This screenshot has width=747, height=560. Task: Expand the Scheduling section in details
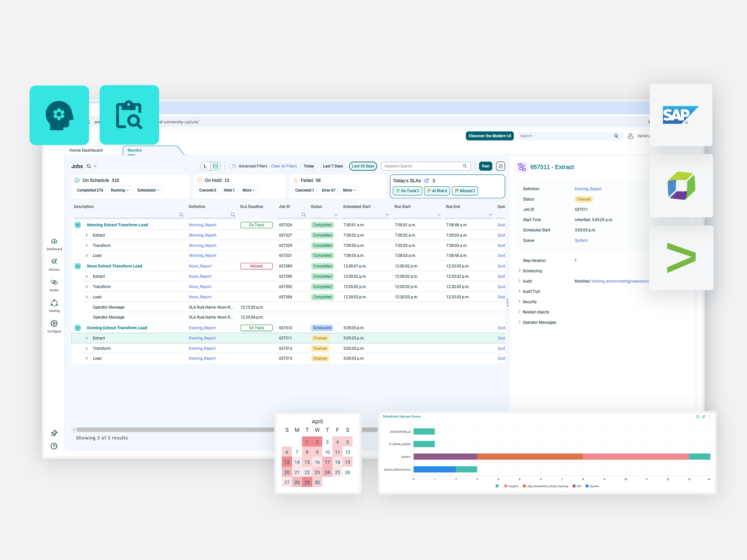[532, 271]
